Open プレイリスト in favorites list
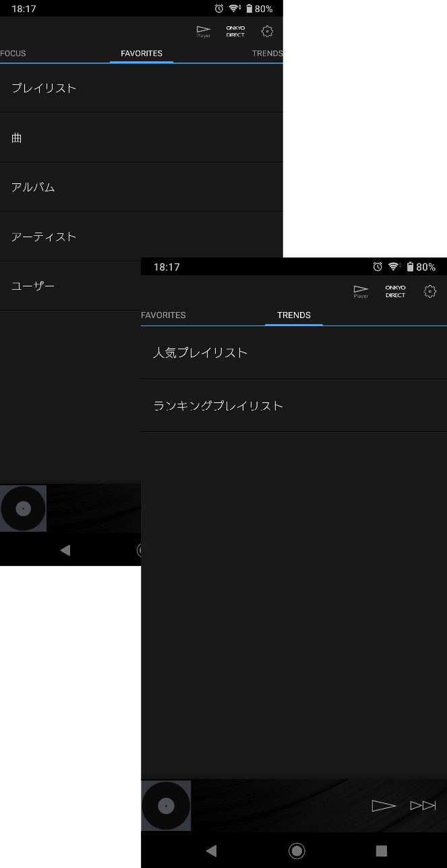Screen dimensions: 447x868 tap(141, 88)
